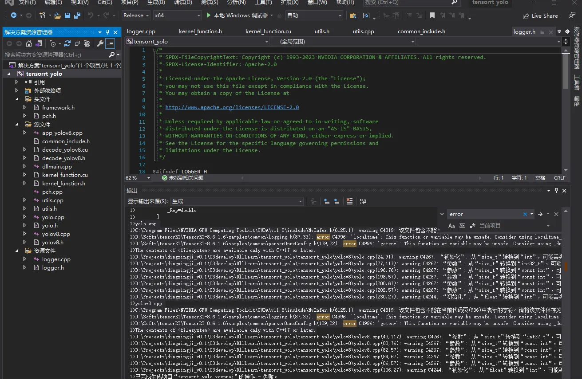582x392 pixels.
Task: Click Solution Explorer search field
Action: [55, 55]
